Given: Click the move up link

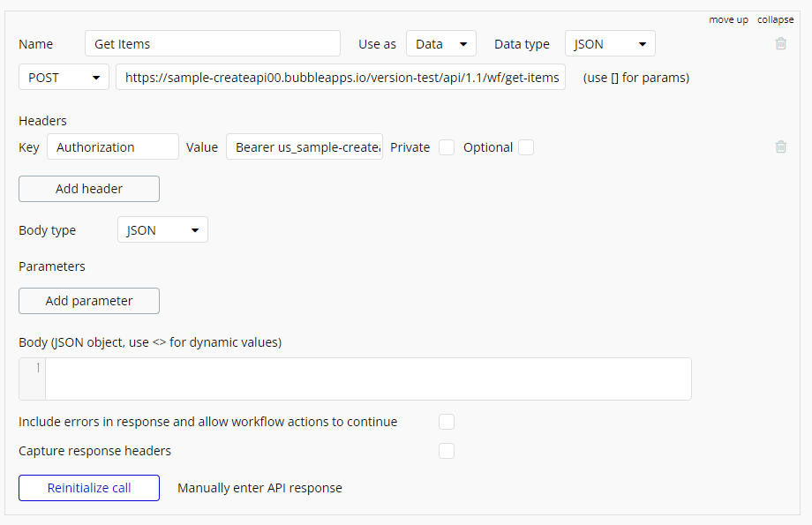Looking at the screenshot, I should [729, 19].
